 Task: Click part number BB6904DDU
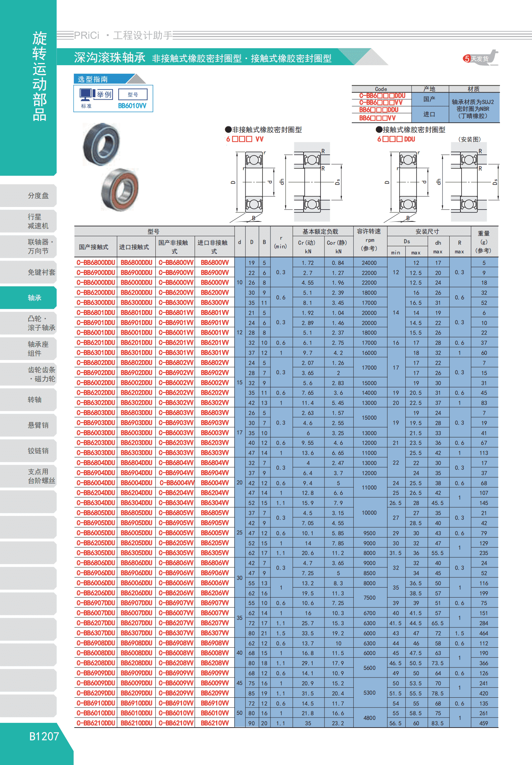(x=136, y=473)
